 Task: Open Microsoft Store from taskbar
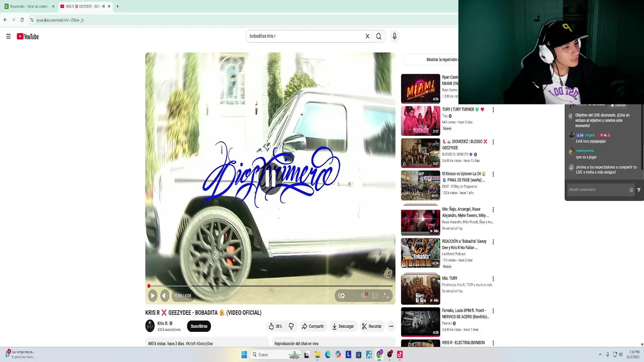pos(358,355)
